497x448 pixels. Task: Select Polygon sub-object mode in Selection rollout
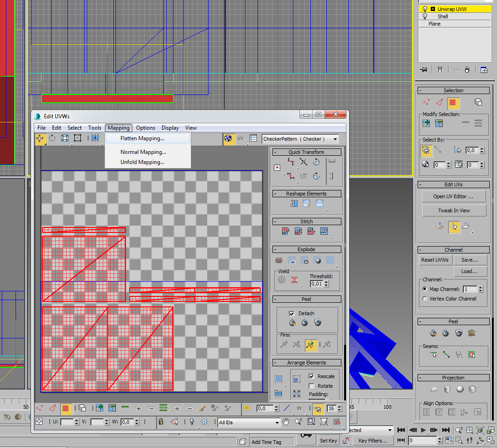coord(452,102)
